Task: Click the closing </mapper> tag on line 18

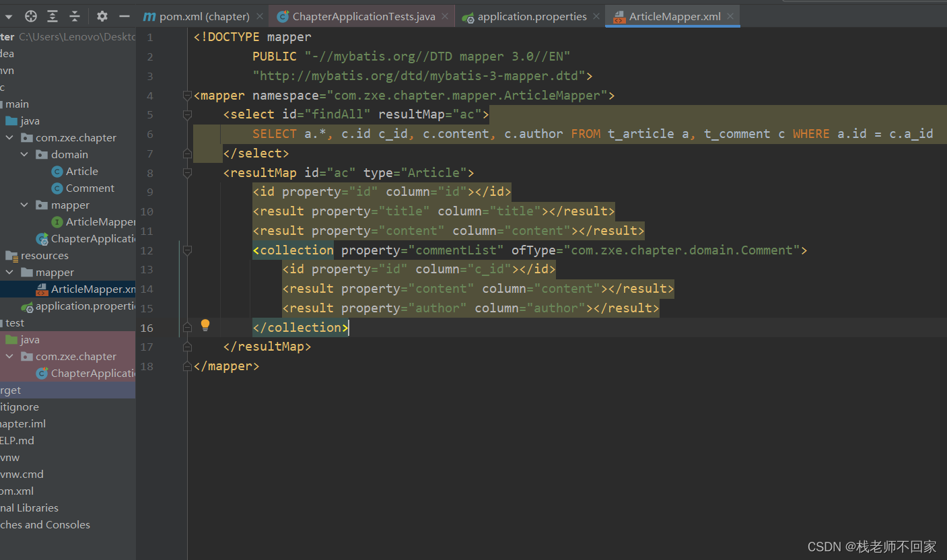Action: tap(226, 366)
